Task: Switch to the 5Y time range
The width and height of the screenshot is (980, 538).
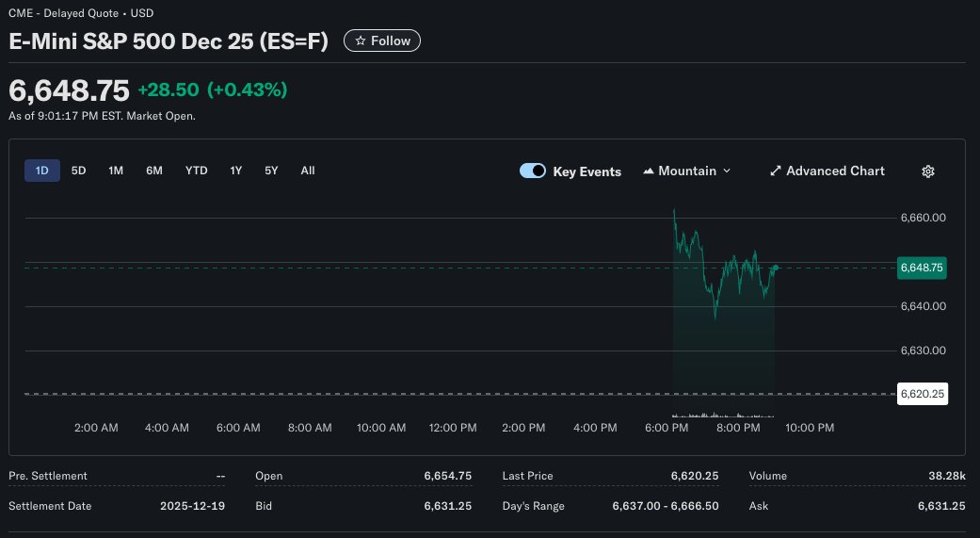Action: click(x=271, y=171)
